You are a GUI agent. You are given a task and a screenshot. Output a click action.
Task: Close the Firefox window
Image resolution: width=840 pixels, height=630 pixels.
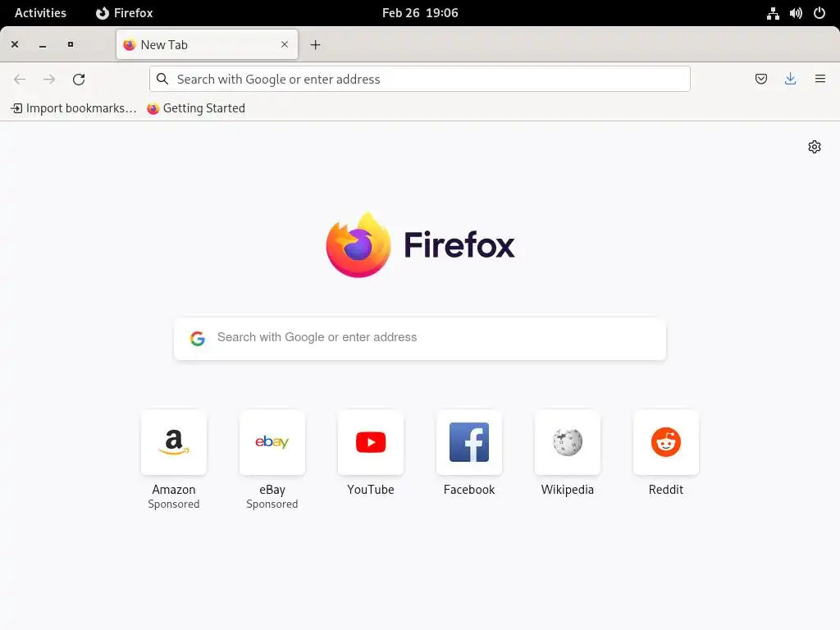[15, 44]
